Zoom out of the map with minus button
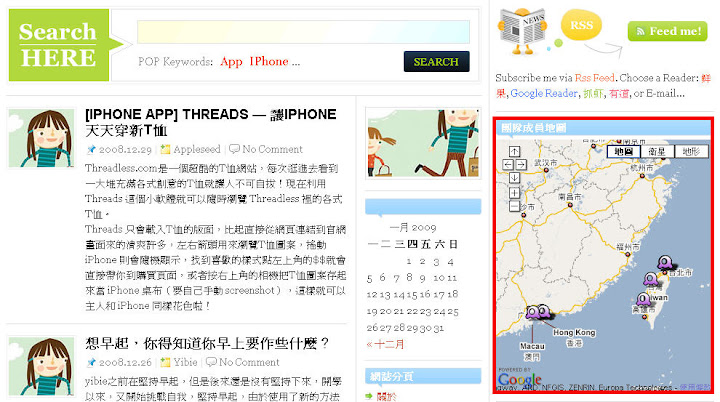Viewport: 720px width, 402px height. click(x=514, y=206)
